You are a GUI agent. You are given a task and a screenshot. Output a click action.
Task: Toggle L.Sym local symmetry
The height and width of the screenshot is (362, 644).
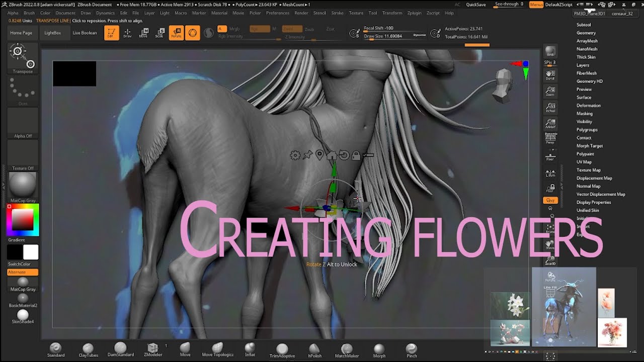pyautogui.click(x=550, y=172)
